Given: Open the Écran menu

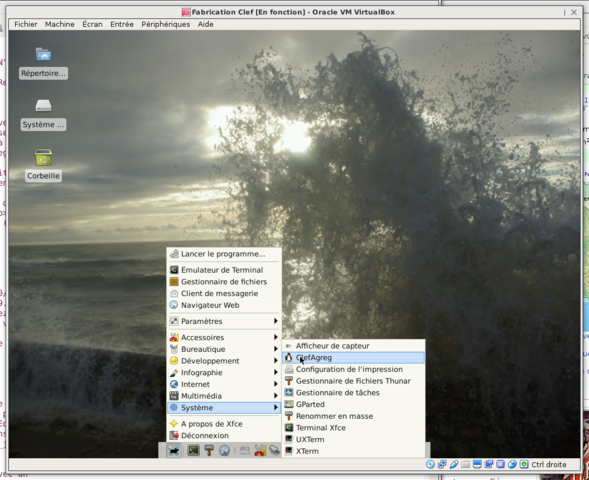Looking at the screenshot, I should coord(92,24).
